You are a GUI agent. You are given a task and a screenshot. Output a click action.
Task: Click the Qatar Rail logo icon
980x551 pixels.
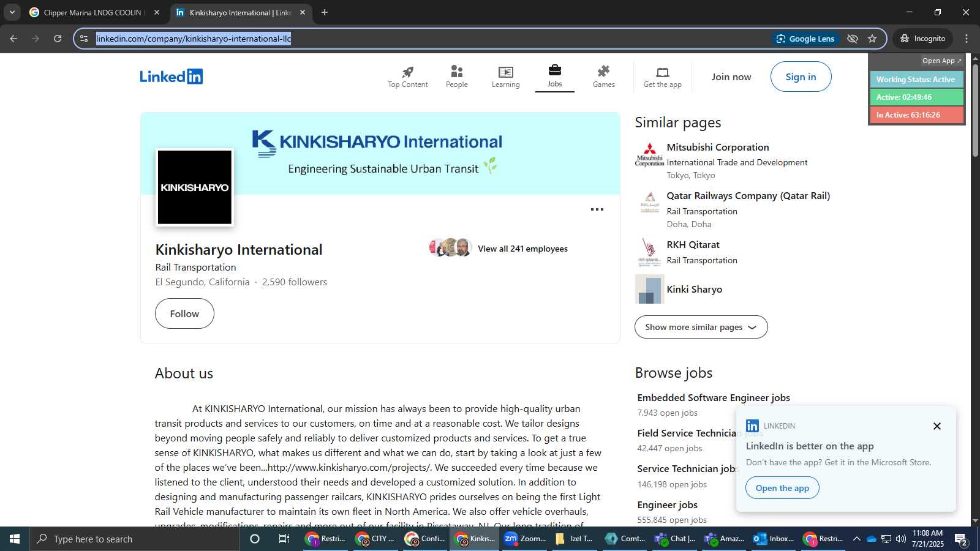click(x=649, y=203)
